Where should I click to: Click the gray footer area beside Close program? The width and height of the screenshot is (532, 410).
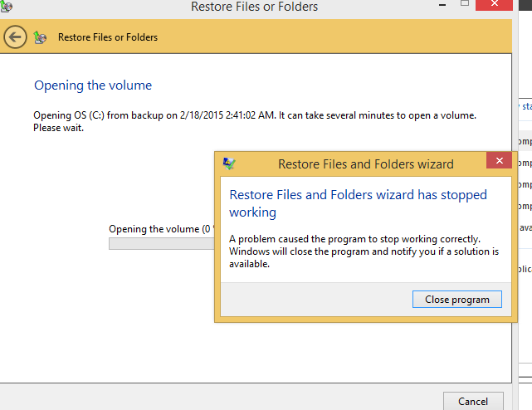click(315, 300)
